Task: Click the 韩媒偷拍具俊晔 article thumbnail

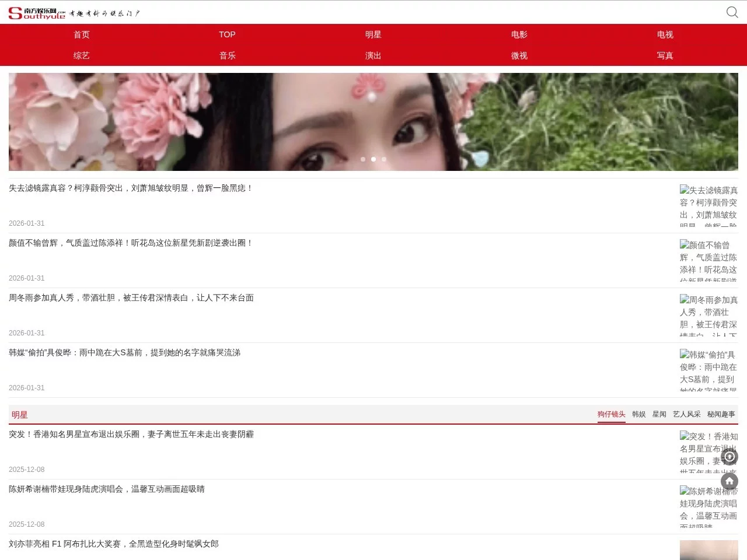Action: click(708, 370)
